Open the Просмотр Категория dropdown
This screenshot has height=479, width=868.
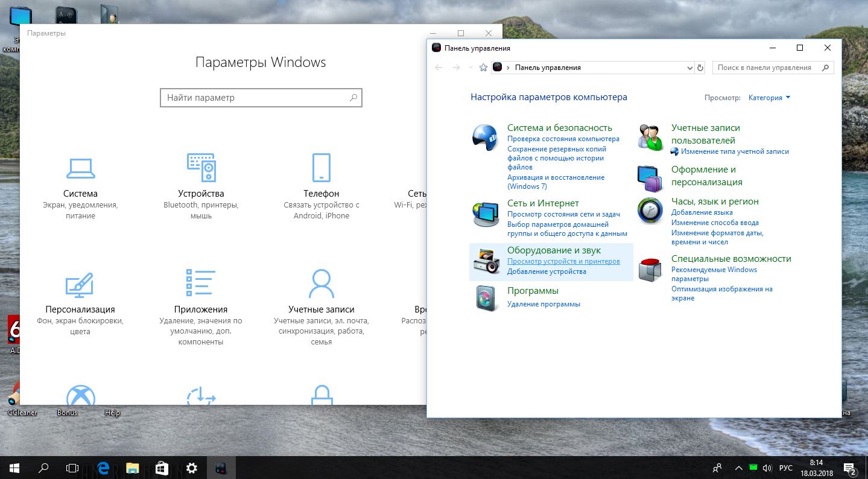pyautogui.click(x=769, y=98)
